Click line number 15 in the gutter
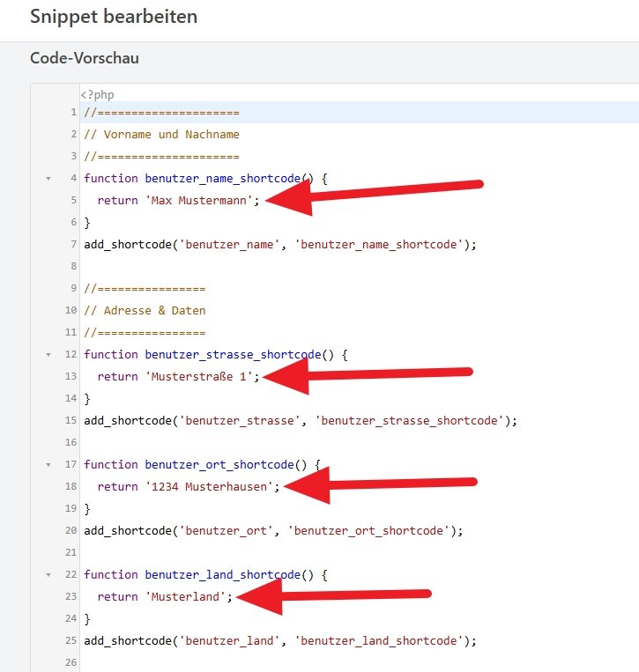639x672 pixels. coord(71,421)
